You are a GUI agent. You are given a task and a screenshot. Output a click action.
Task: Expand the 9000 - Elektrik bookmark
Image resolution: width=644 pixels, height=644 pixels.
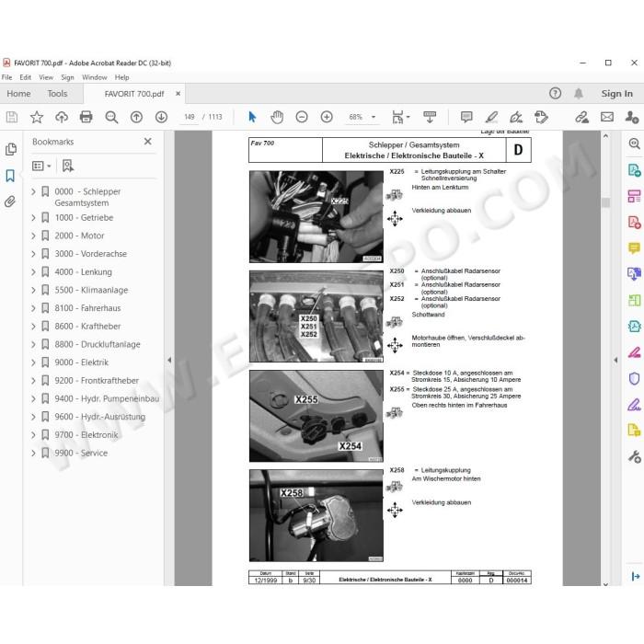pos(33,362)
